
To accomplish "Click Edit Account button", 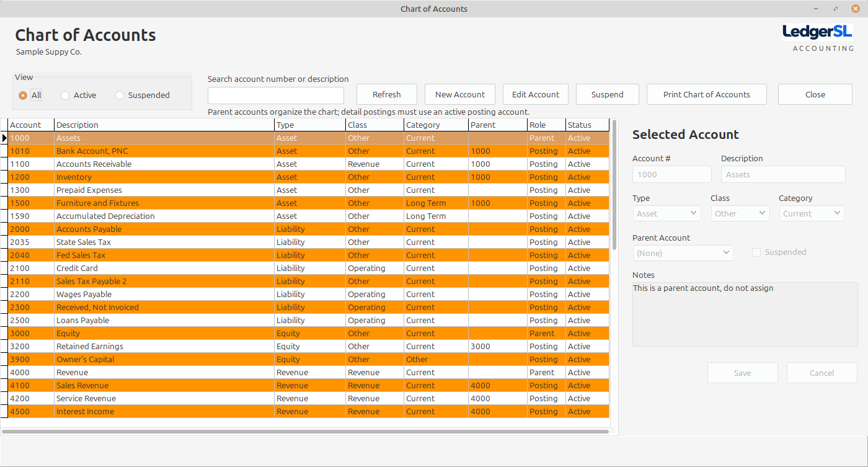I will 536,94.
